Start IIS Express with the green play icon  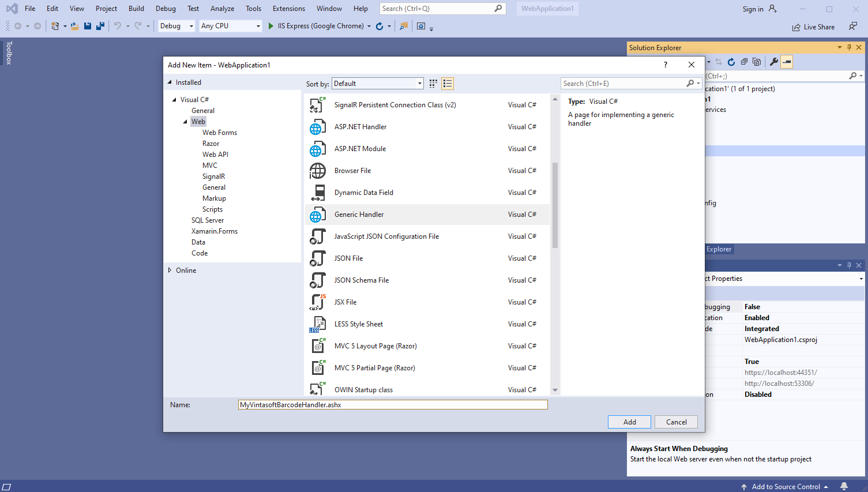pyautogui.click(x=270, y=26)
